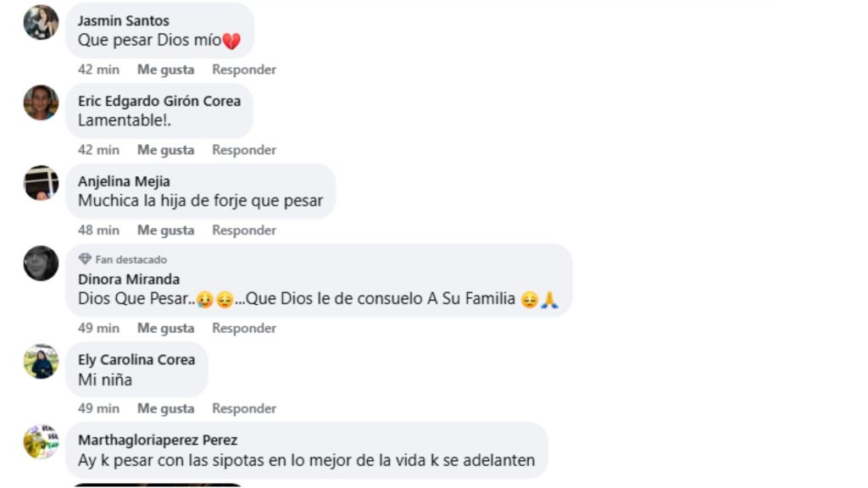This screenshot has height=488, width=868.
Task: Click Me gusta on Anjelina Mejia's comment
Action: coord(164,230)
